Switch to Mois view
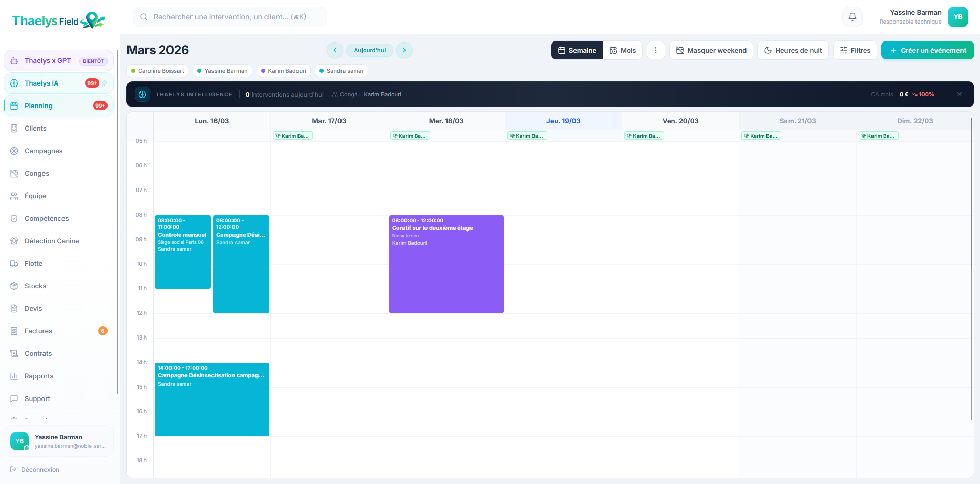Screen dimensions: 980x484 click(623, 50)
